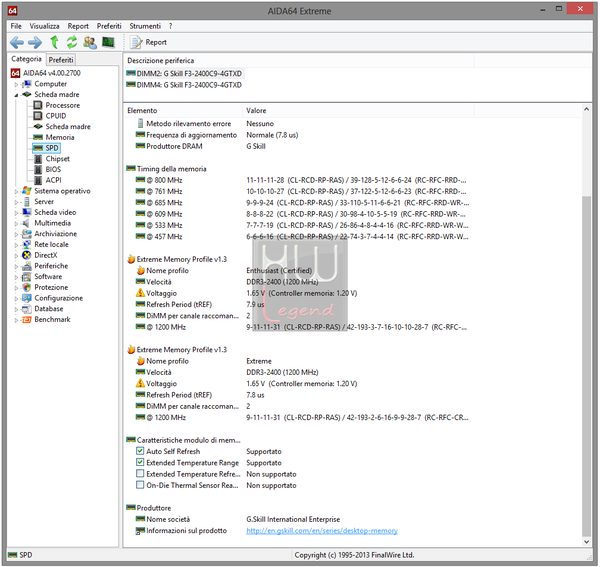Click the scrollbar up arrow

[586, 109]
